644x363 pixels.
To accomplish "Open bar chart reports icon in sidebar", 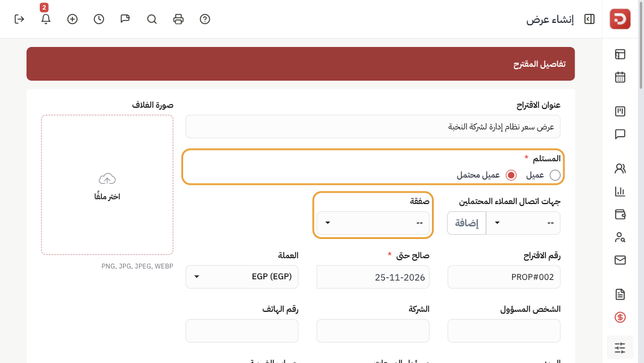I will tap(620, 191).
